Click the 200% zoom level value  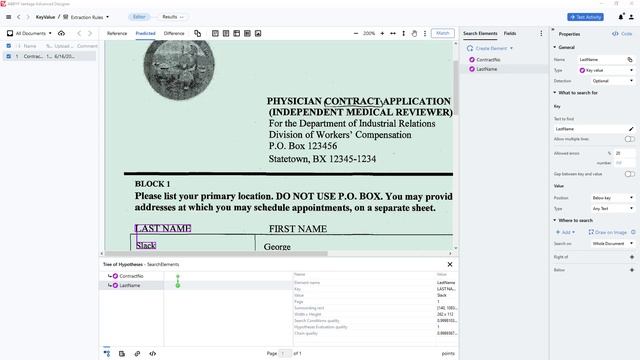369,33
